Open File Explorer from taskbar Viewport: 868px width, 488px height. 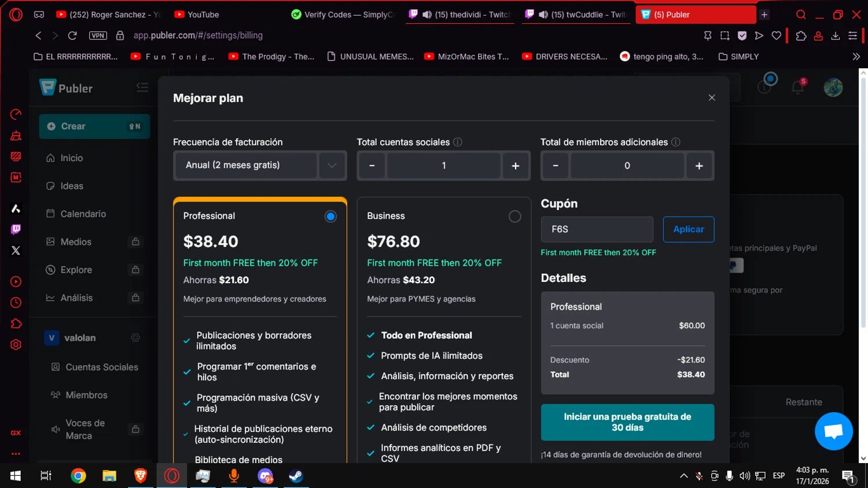pyautogui.click(x=109, y=476)
